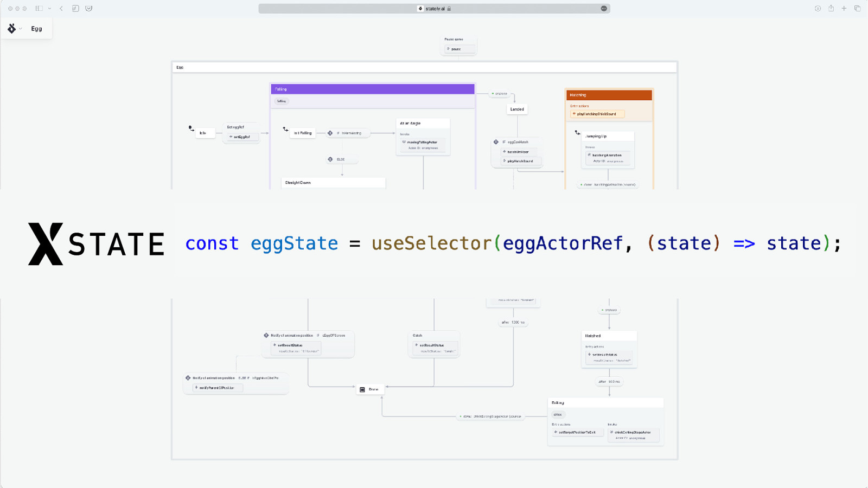Select the purple Falling state header
Viewport: 868px width, 488px height.
coord(373,89)
